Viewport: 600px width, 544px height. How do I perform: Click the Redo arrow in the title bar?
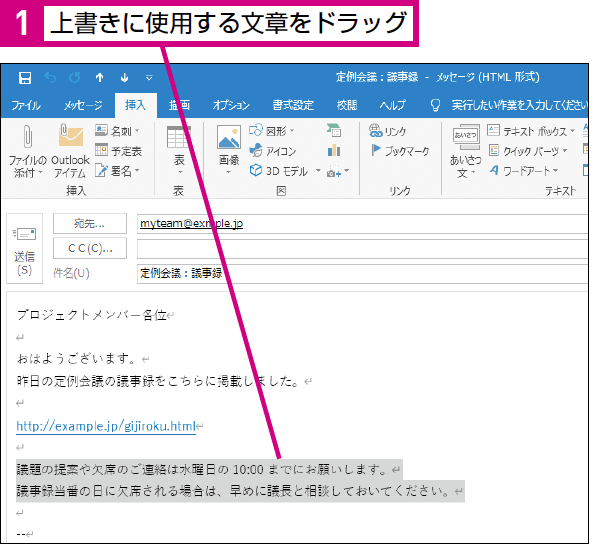click(75, 78)
